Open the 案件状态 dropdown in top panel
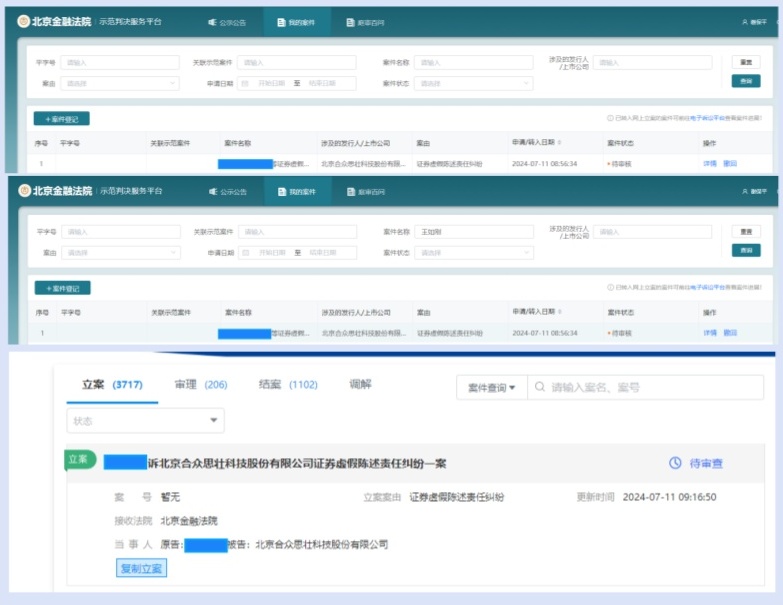The height and width of the screenshot is (605, 783). click(x=473, y=83)
